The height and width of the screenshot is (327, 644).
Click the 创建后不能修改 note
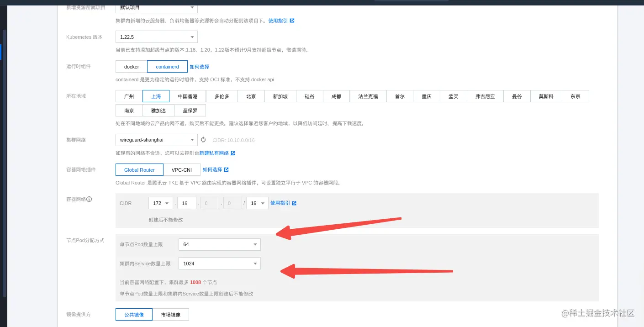click(x=165, y=220)
